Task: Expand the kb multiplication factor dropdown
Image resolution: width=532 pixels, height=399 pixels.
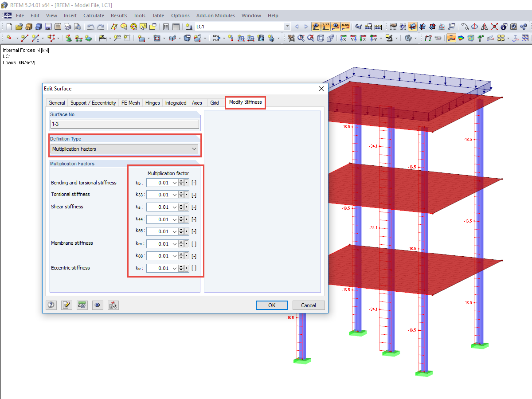Action: point(175,183)
